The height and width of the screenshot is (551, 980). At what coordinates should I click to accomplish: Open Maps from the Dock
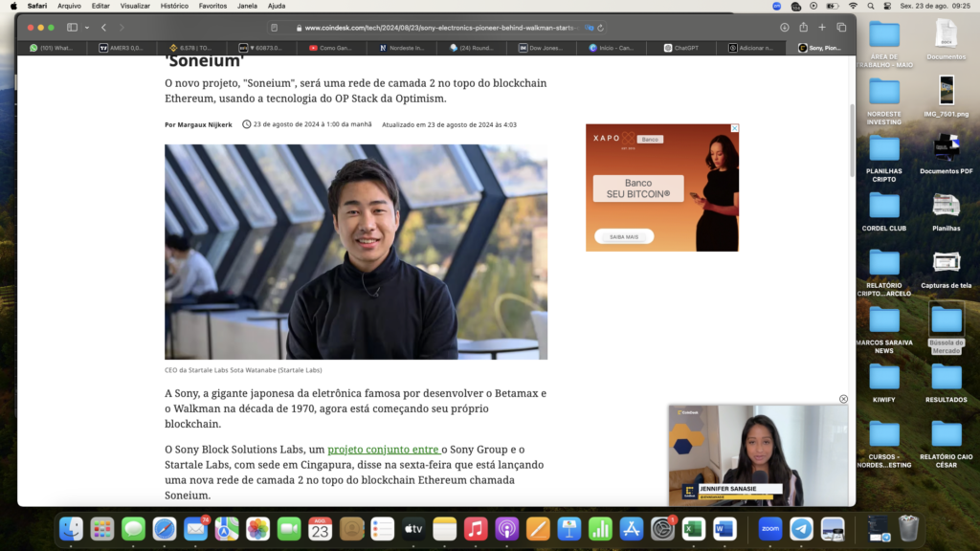(227, 529)
